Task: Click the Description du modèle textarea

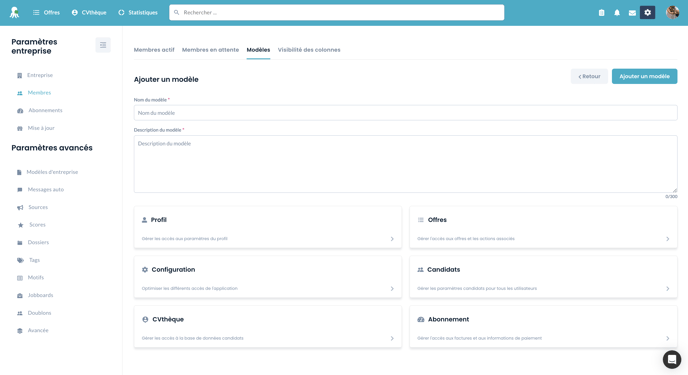Action: pos(405,164)
